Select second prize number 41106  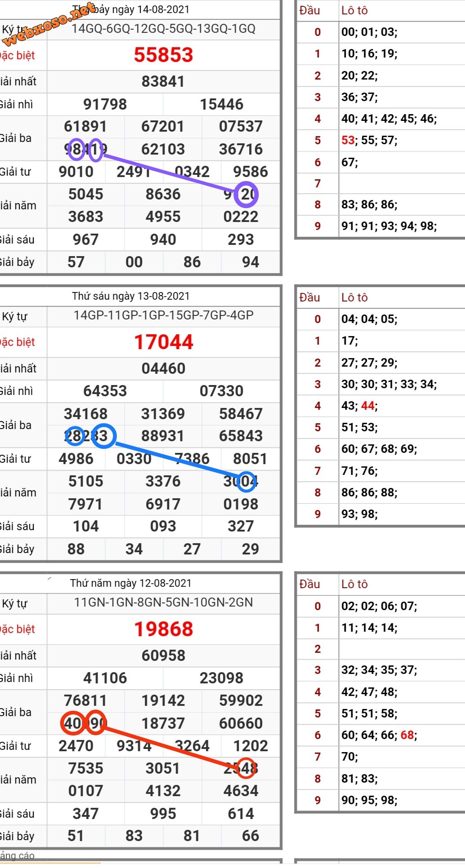tap(105, 678)
